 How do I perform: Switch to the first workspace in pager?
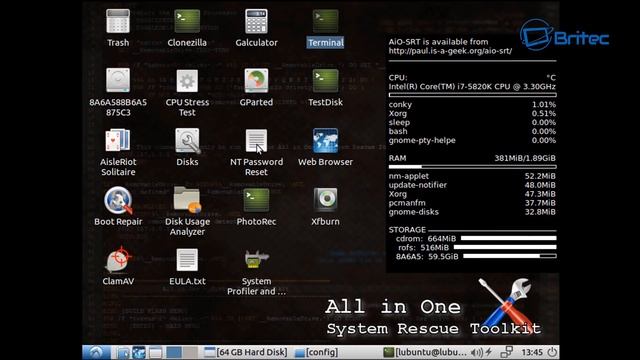[x=174, y=352]
